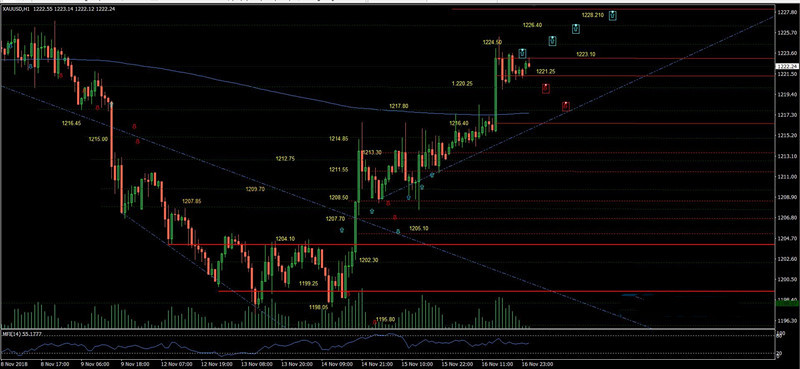Click the 1212.75 price label

[285, 159]
